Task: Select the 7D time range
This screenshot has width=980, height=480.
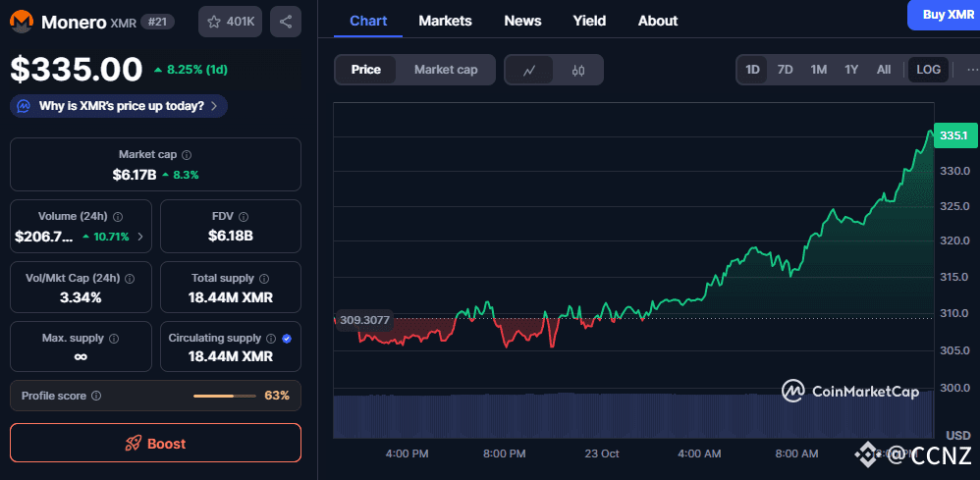Action: tap(786, 70)
